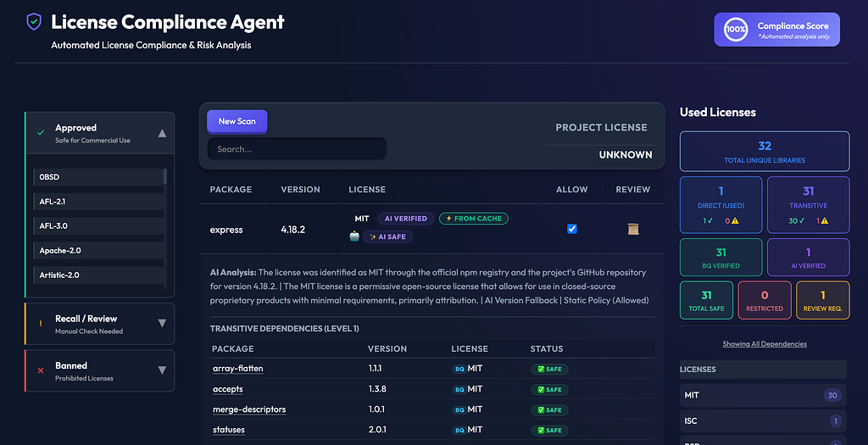
Task: Click the express package name
Action: 225,230
